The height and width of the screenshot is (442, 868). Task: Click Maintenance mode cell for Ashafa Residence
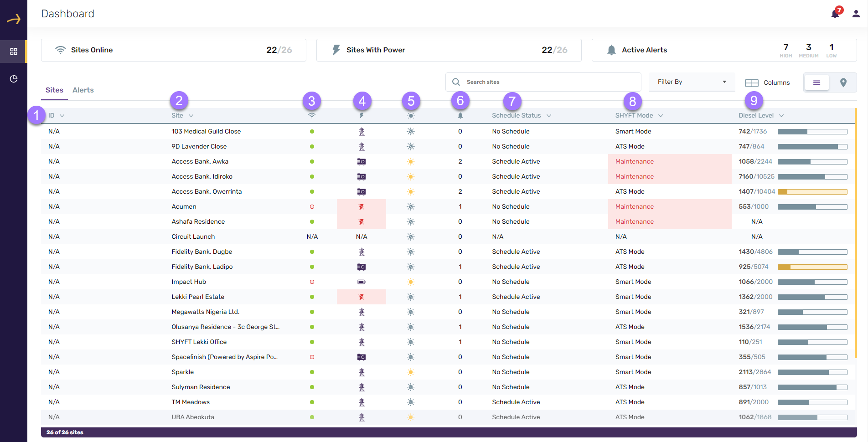tap(670, 222)
